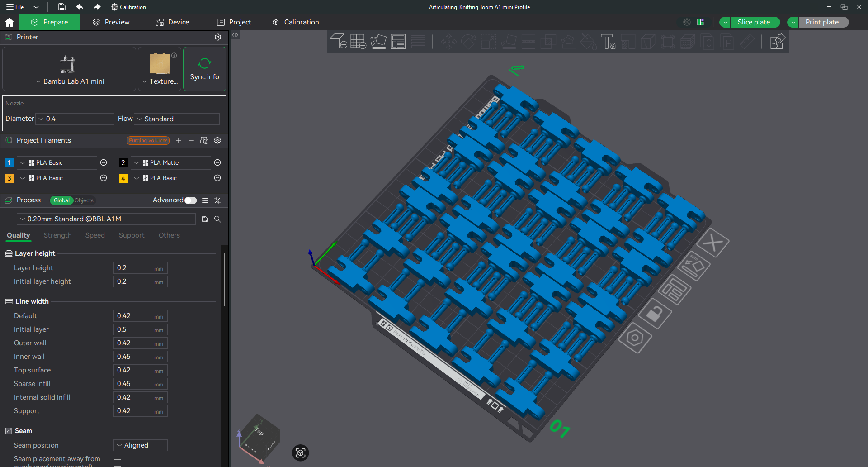This screenshot has width=868, height=467.
Task: Remove a filament with the minus icon
Action: [x=191, y=140]
